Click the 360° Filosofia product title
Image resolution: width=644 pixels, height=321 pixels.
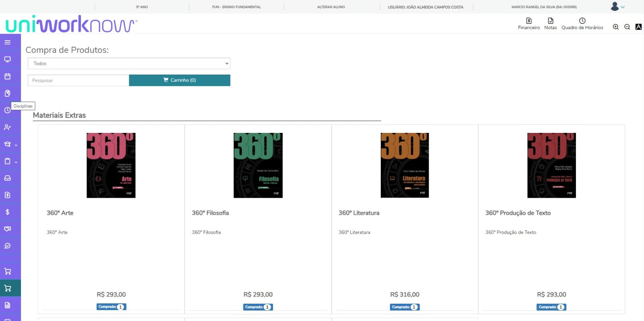210,213
